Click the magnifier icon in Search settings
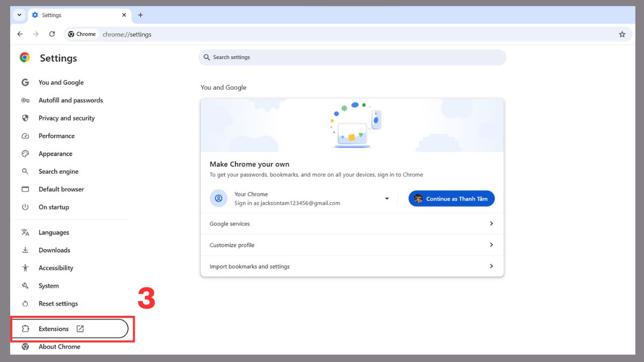The width and height of the screenshot is (644, 362). coord(207,57)
